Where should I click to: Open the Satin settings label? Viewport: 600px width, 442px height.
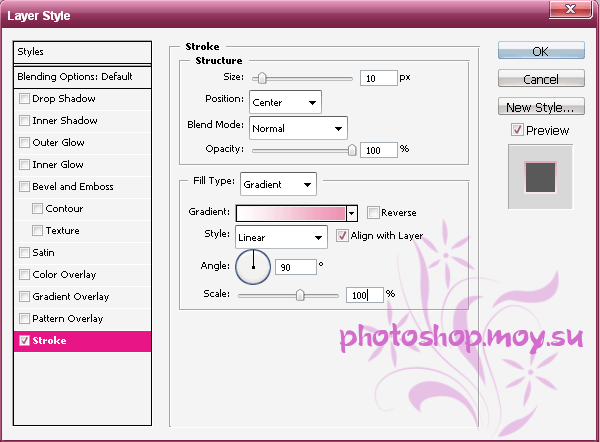(x=43, y=253)
